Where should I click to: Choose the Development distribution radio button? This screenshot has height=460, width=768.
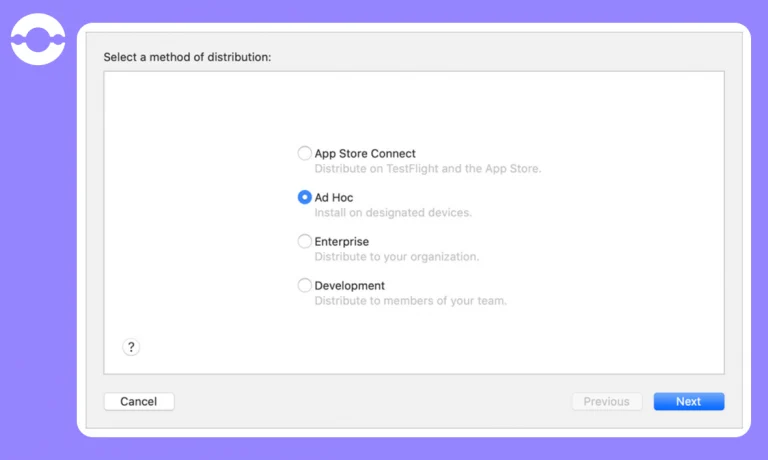pos(304,286)
